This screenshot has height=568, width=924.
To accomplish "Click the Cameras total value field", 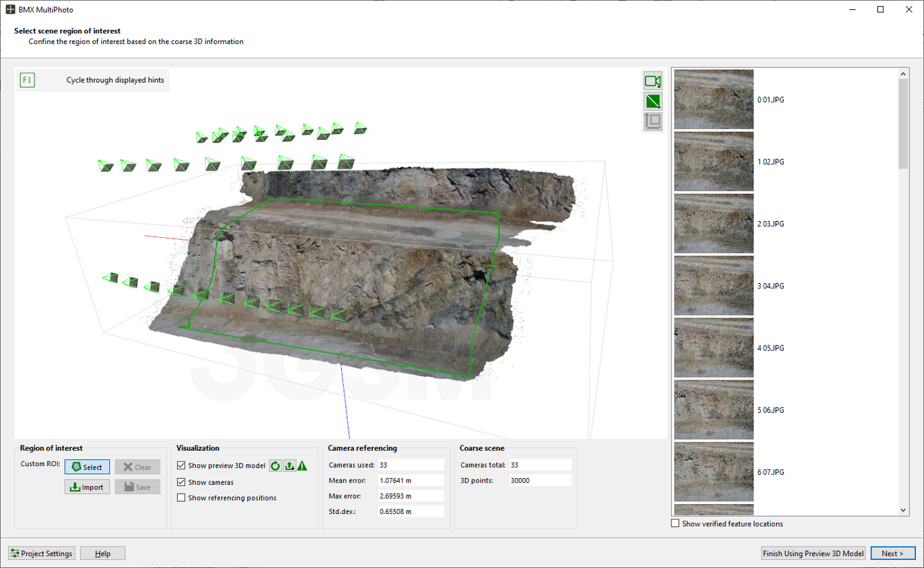I will [540, 465].
